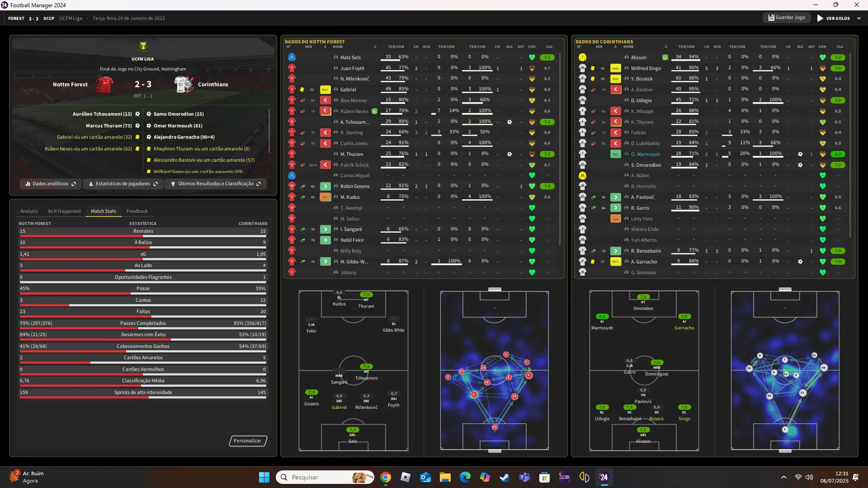This screenshot has height=488, width=868.
Task: Click the CLA column header in Corinthians table
Action: [840, 47]
